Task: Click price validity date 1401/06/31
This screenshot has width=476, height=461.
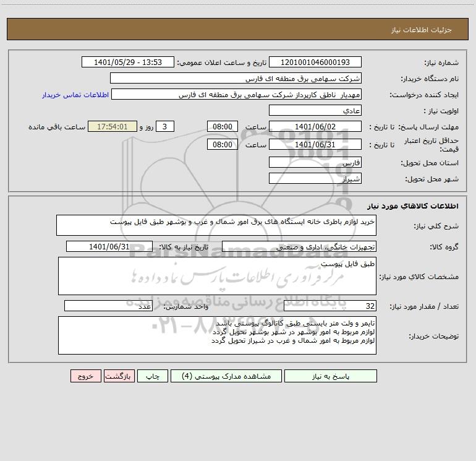Action: (315, 144)
